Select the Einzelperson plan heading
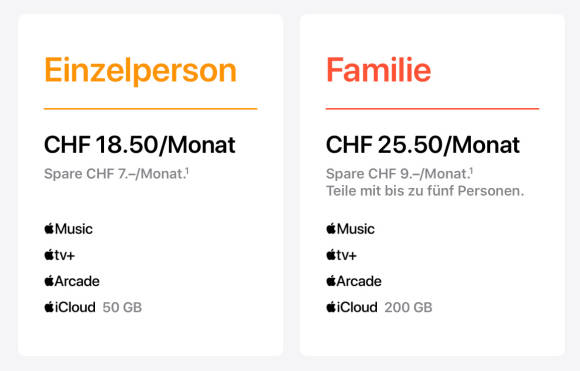This screenshot has width=580, height=371. pyautogui.click(x=140, y=71)
